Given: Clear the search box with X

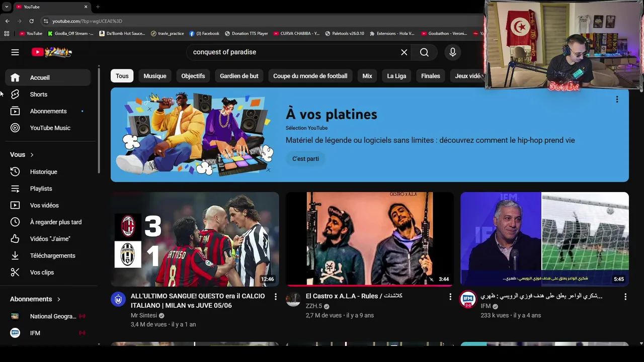Looking at the screenshot, I should coord(404,52).
